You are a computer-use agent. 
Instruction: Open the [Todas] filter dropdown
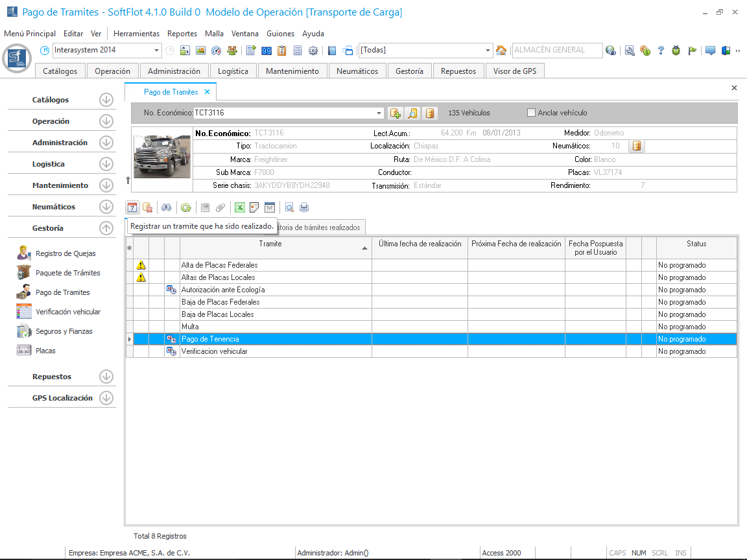(488, 51)
